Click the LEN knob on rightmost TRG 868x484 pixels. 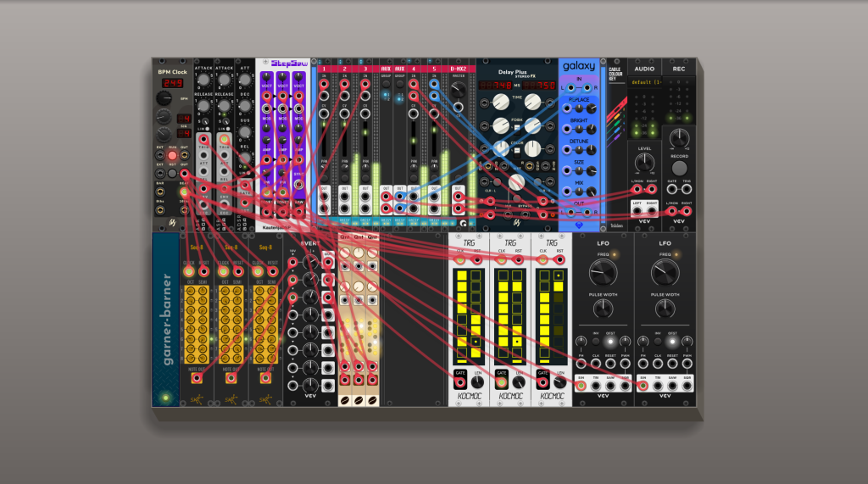point(560,382)
